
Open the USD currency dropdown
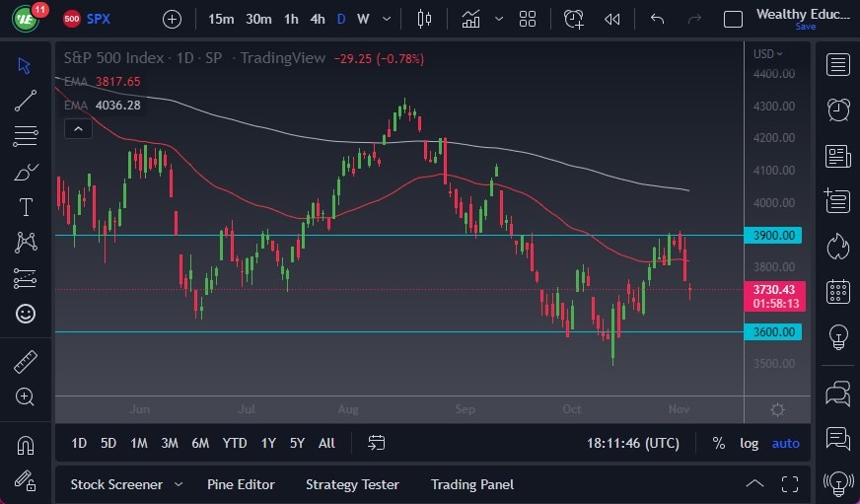(x=769, y=53)
